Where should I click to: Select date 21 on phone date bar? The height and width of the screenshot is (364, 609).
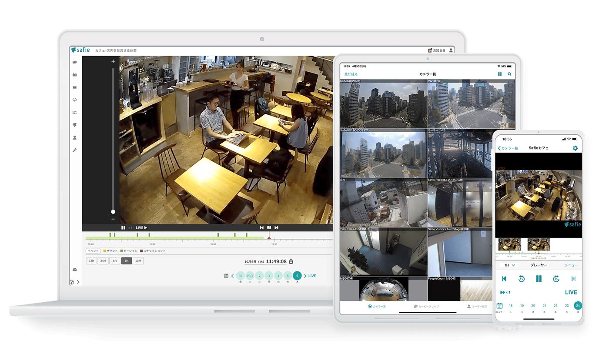[x=544, y=306]
